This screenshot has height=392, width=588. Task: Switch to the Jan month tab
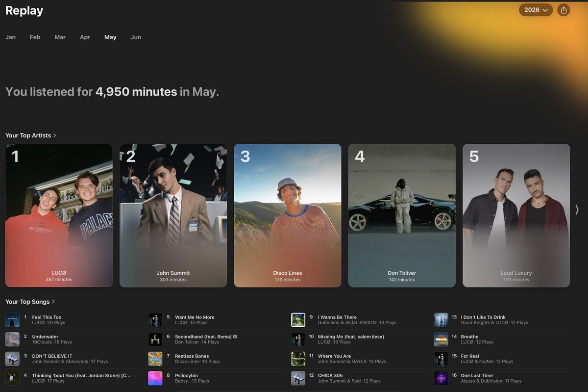pyautogui.click(x=10, y=37)
